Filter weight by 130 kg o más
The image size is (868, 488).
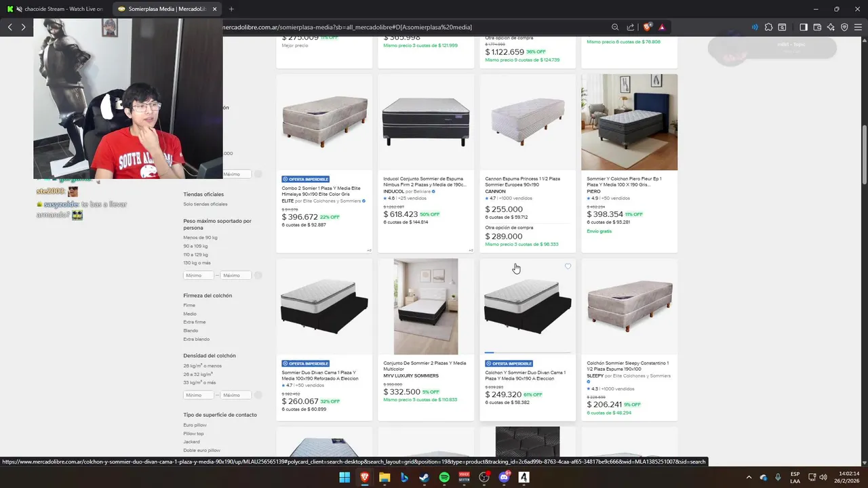tap(197, 263)
